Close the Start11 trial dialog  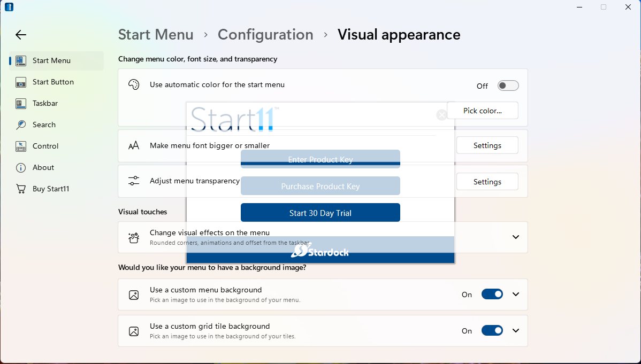tap(441, 115)
